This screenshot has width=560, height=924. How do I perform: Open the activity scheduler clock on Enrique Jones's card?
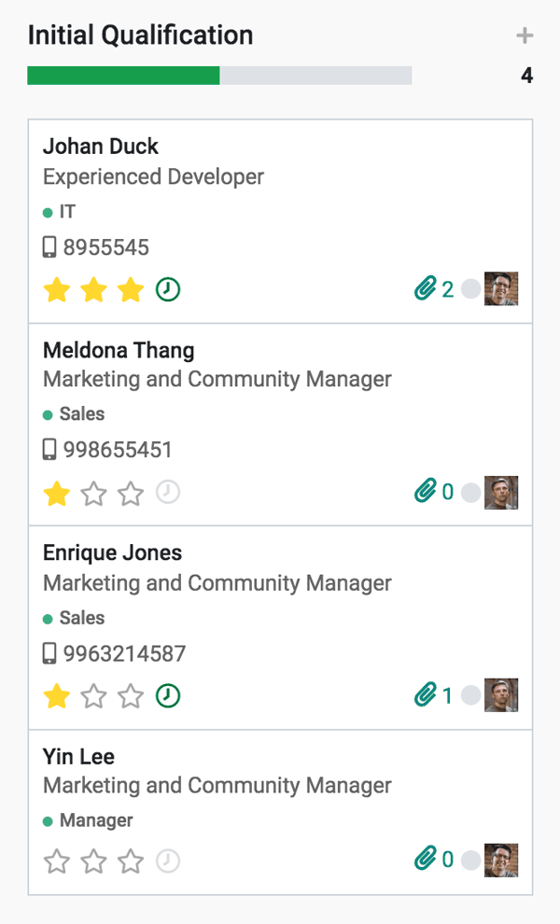coord(168,695)
